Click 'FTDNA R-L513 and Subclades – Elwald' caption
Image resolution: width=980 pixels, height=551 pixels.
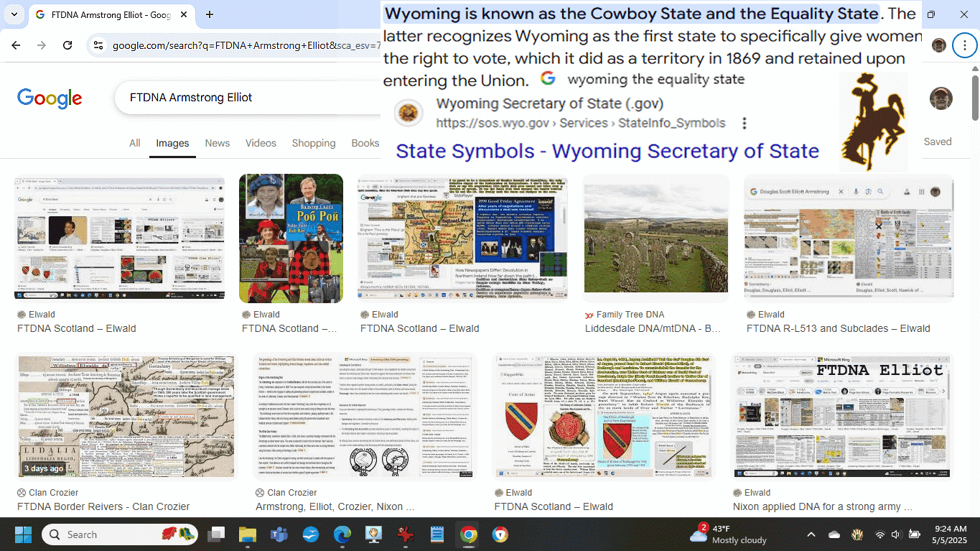839,329
